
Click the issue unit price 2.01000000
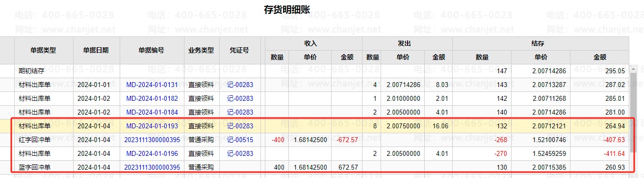[403, 98]
